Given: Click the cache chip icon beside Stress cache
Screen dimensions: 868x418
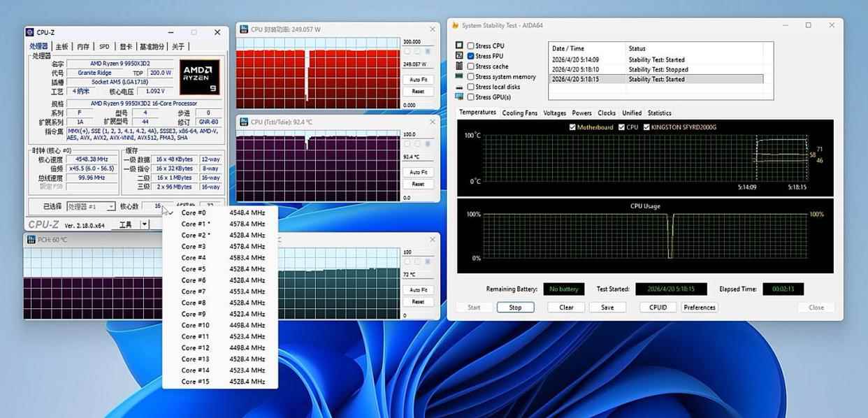Looking at the screenshot, I should pos(459,66).
